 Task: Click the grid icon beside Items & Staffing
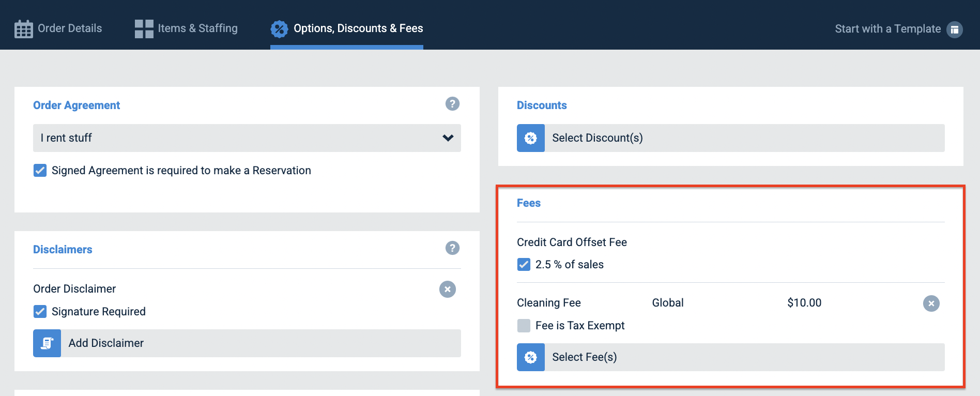click(x=144, y=29)
